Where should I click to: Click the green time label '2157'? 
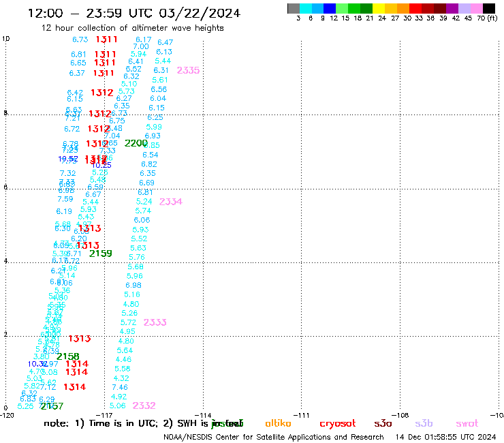[52, 406]
